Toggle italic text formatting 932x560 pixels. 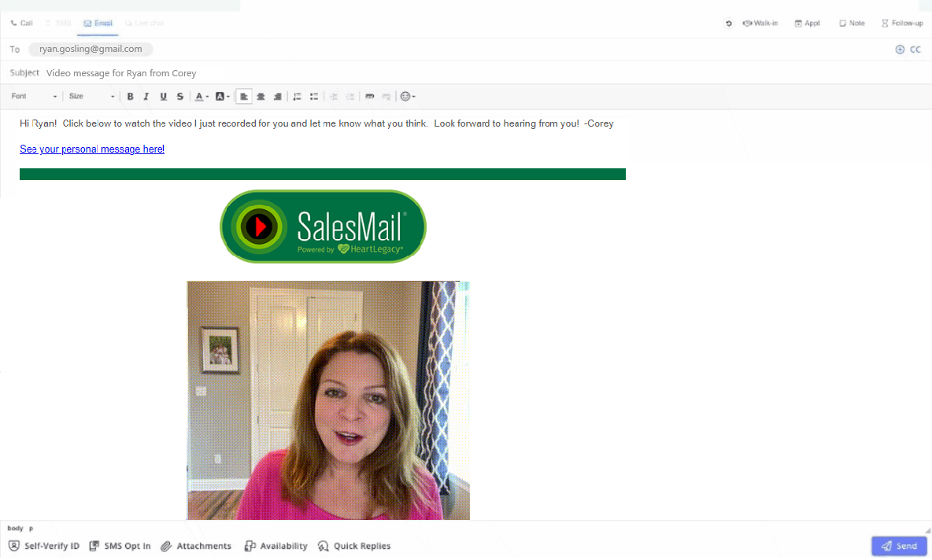146,97
